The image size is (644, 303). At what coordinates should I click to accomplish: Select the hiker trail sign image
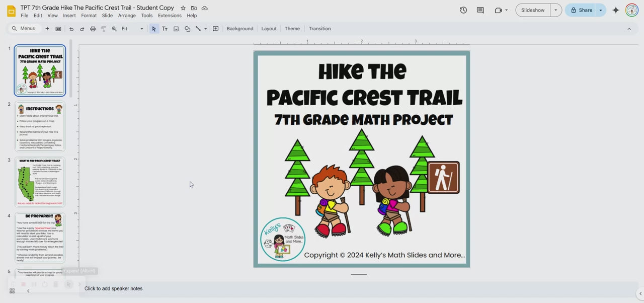coord(443,178)
